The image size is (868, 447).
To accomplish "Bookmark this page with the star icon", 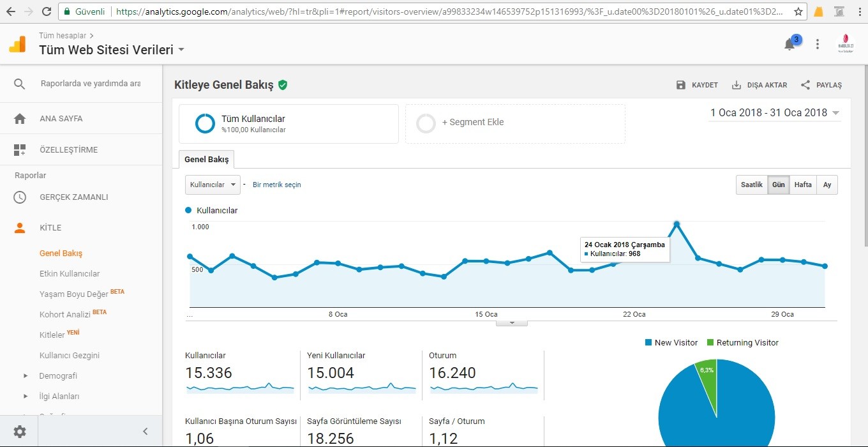I will pyautogui.click(x=798, y=11).
